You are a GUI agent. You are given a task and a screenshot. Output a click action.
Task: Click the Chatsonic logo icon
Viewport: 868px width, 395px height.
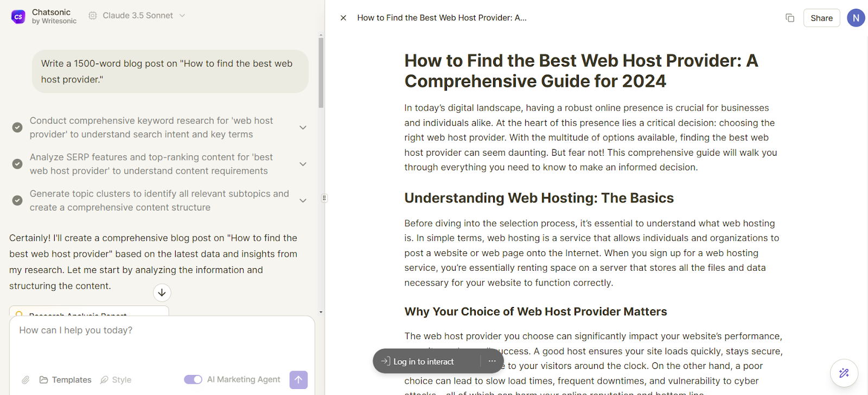(18, 17)
